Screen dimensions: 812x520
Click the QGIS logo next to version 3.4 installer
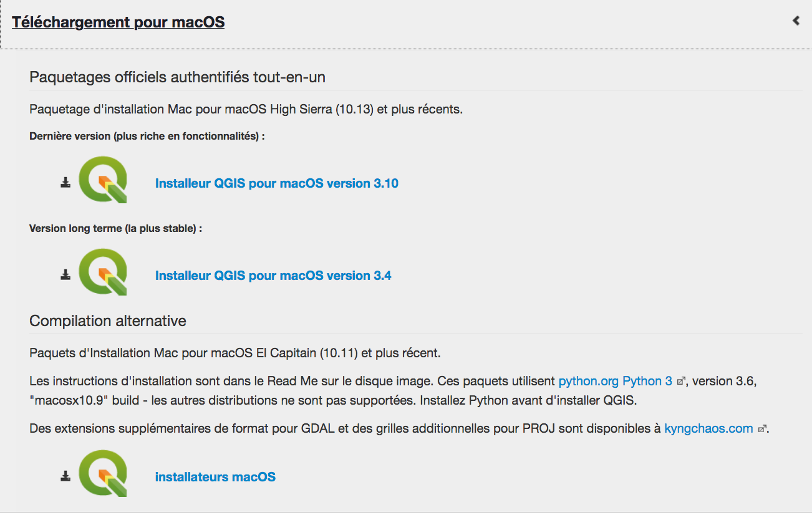pos(102,271)
